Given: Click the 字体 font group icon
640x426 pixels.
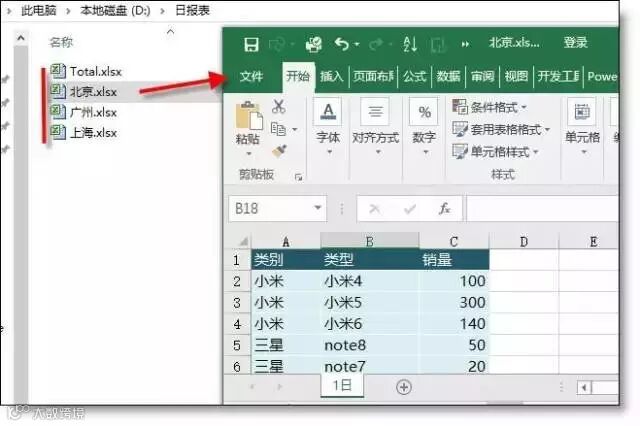Looking at the screenshot, I should tap(328, 111).
